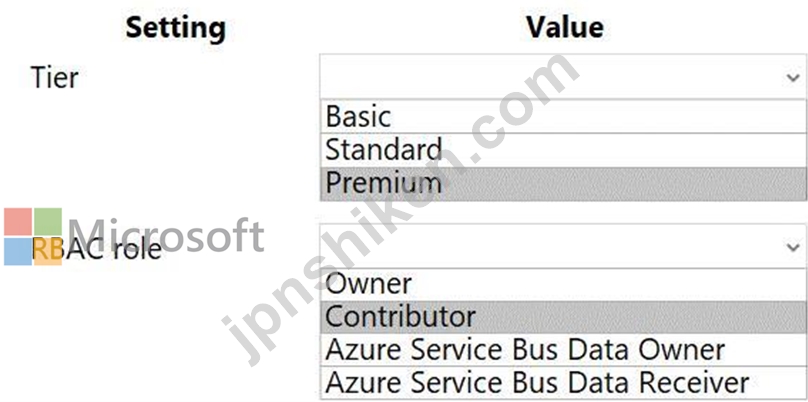The height and width of the screenshot is (402, 808).
Task: Click the green square of Microsoft logo
Action: coord(48,222)
